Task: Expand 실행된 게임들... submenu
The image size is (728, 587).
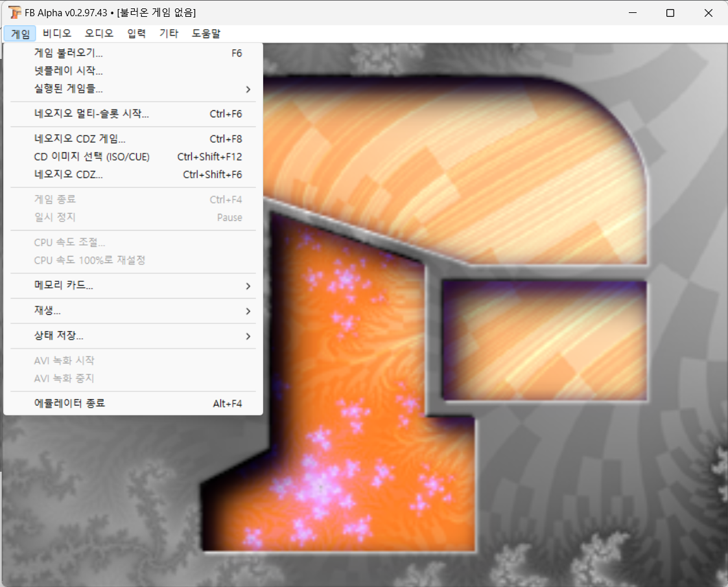Action: point(134,89)
